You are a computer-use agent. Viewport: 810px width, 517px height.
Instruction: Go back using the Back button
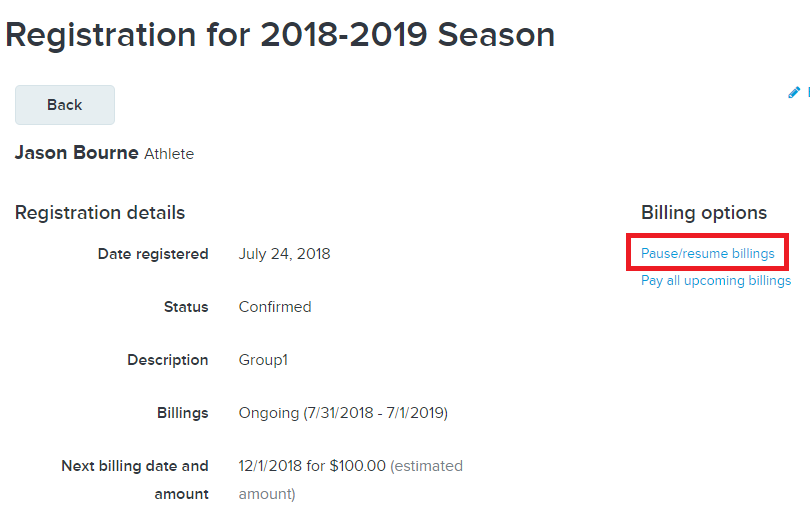(x=65, y=105)
